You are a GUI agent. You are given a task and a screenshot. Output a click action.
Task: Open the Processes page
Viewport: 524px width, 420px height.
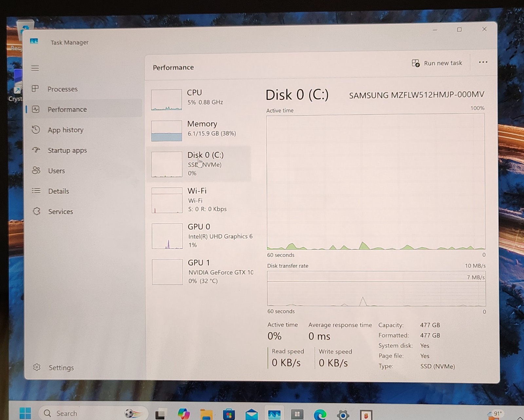pyautogui.click(x=84, y=89)
